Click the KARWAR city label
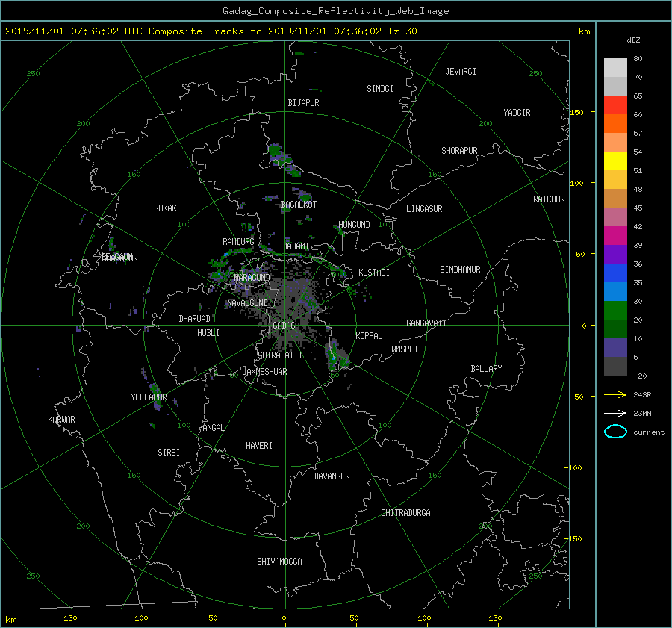672x628 pixels. coord(61,419)
